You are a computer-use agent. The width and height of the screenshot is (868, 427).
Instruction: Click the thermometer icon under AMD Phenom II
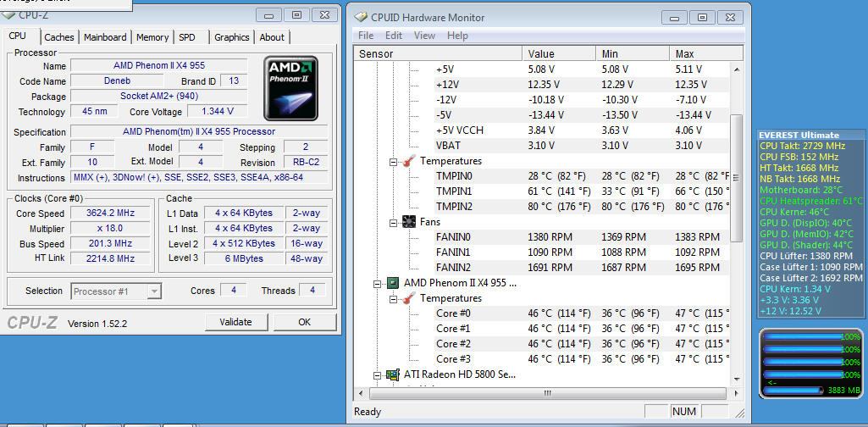coord(409,298)
